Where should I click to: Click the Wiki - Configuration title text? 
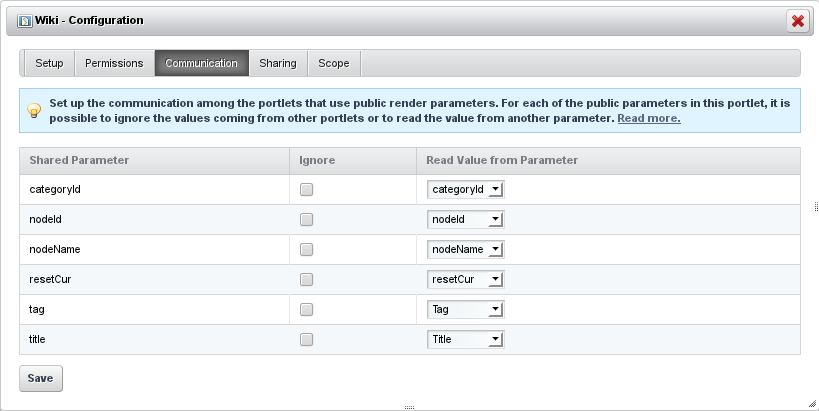89,20
